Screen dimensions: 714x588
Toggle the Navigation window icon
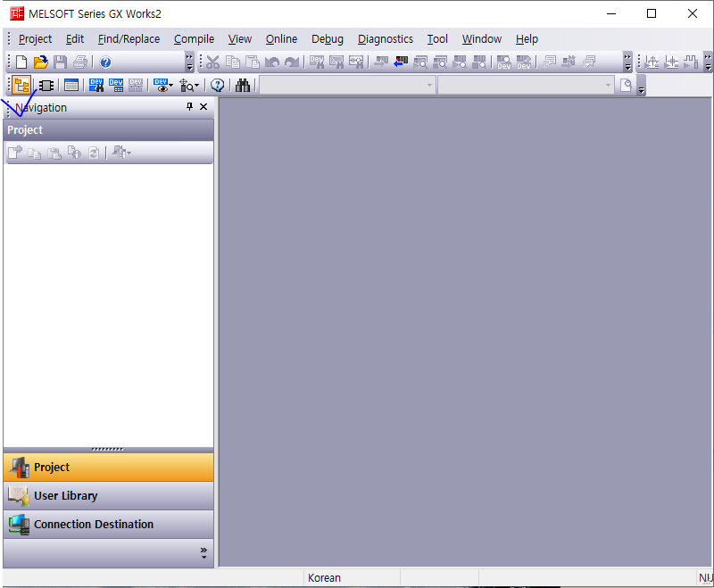[21, 85]
